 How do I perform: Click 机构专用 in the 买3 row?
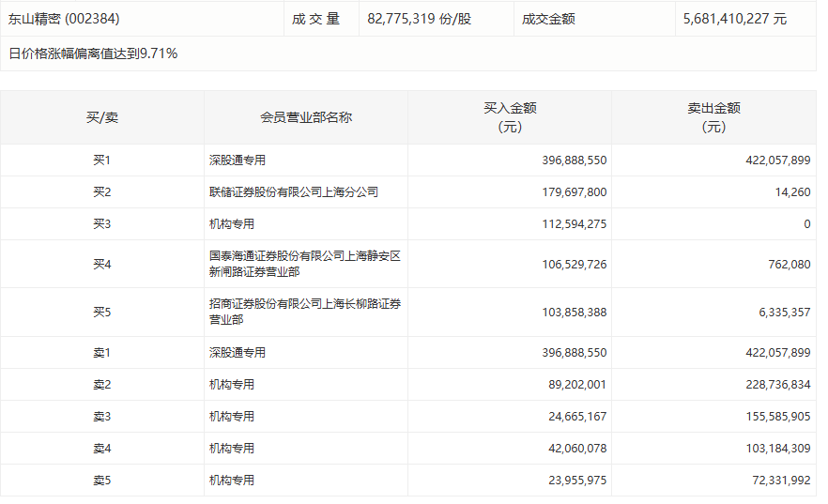coord(232,224)
